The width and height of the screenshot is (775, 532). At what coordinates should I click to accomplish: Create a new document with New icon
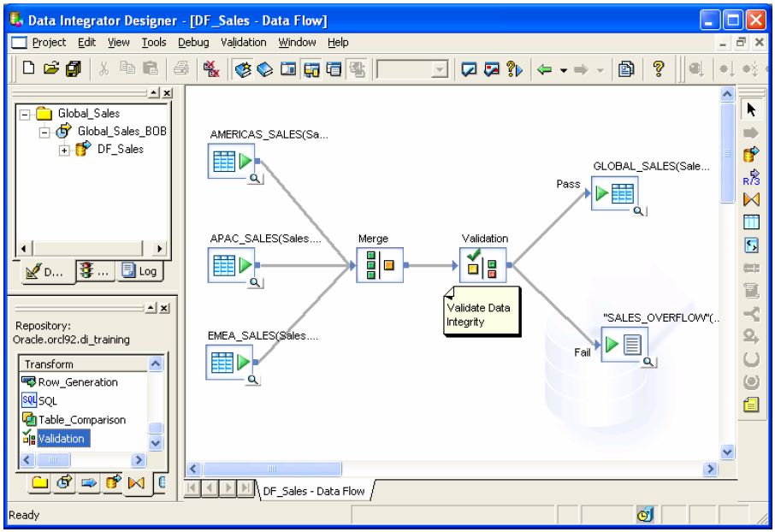[29, 68]
